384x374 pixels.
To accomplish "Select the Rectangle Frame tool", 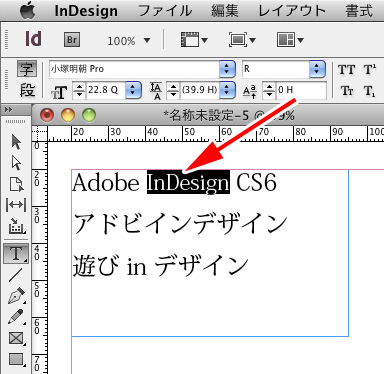I will tap(16, 338).
